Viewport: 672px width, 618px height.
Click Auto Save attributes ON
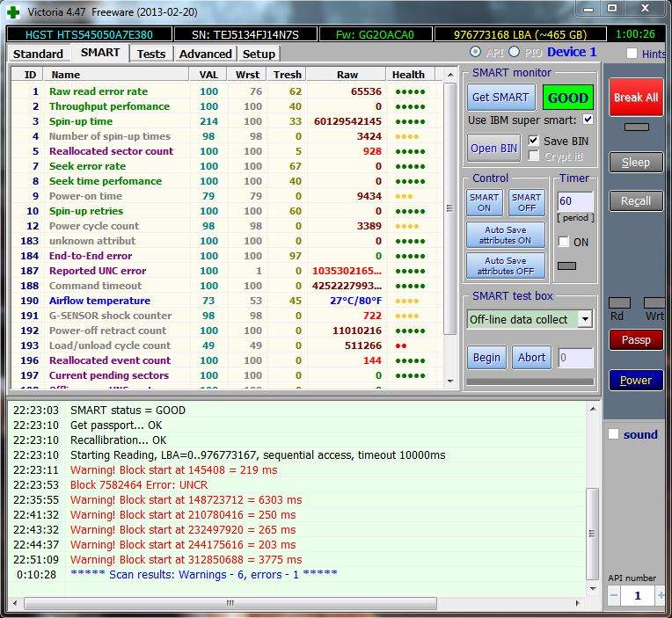(506, 235)
